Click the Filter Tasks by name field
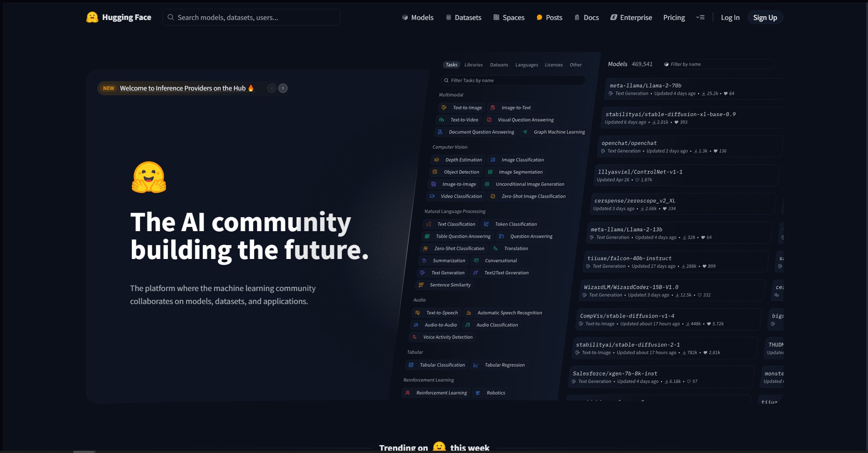This screenshot has height=453, width=868. click(x=513, y=80)
